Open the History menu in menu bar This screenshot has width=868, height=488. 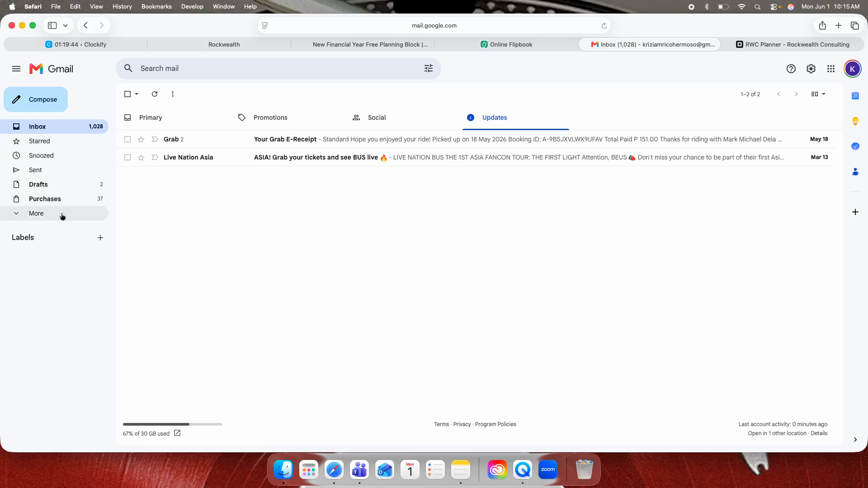(122, 7)
